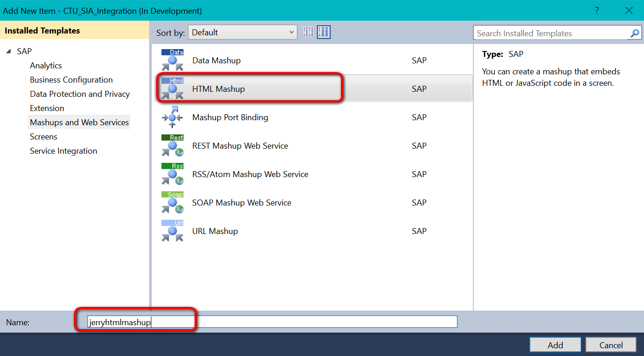Open the Business Configuration category
This screenshot has width=644, height=356.
pyautogui.click(x=71, y=80)
